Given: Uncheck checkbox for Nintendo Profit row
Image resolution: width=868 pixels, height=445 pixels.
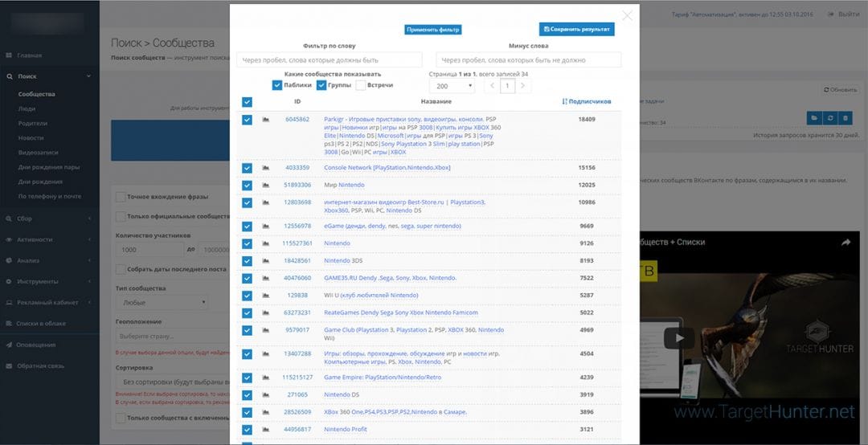Looking at the screenshot, I should 247,430.
